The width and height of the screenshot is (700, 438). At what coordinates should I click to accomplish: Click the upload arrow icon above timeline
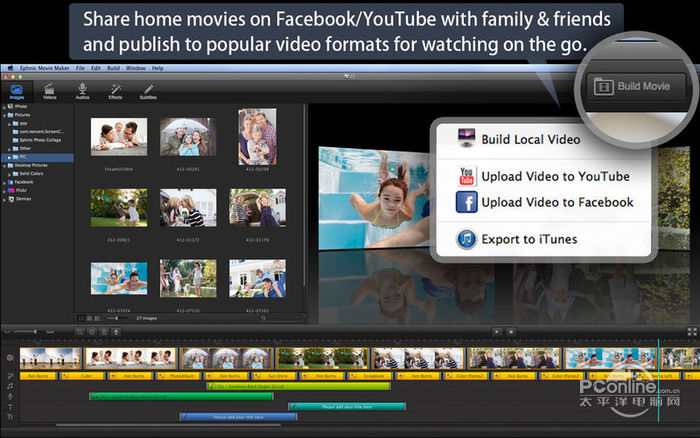point(116,332)
